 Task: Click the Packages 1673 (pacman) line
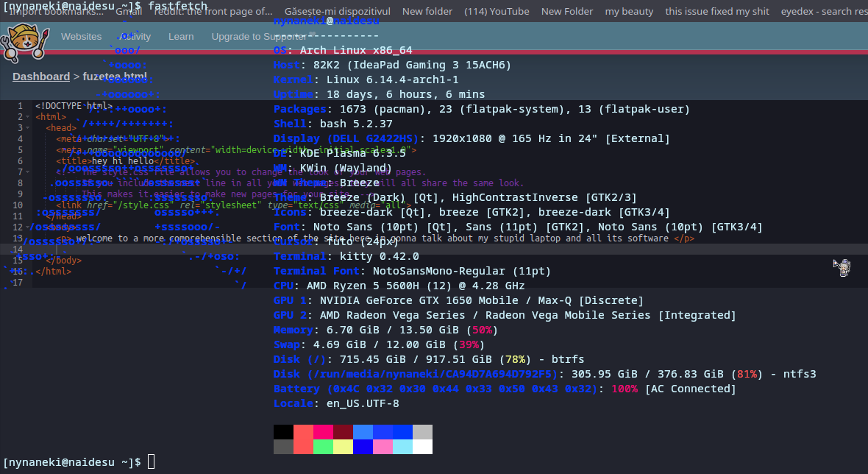[482, 109]
